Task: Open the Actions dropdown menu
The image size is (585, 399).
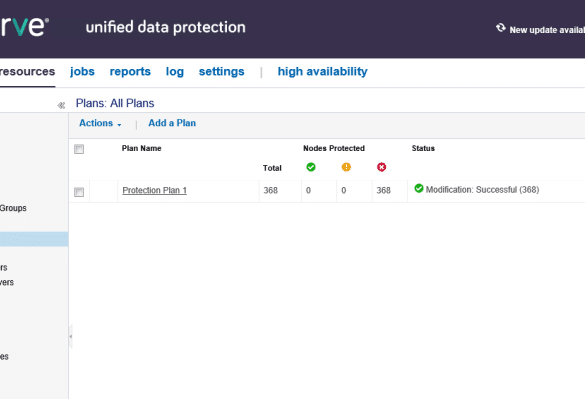Action: [100, 123]
